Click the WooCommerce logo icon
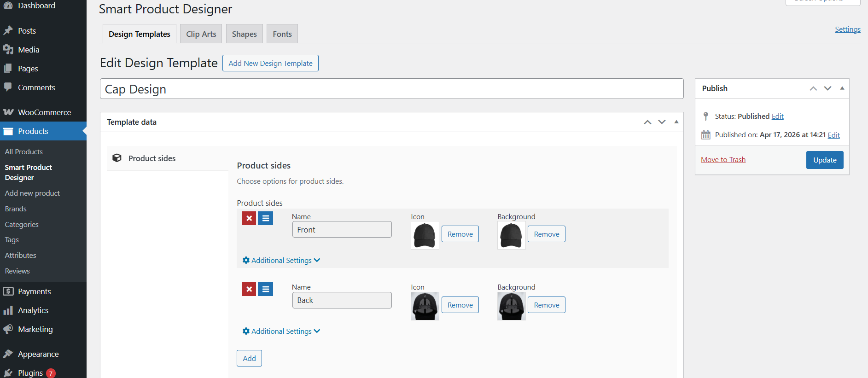 point(8,112)
